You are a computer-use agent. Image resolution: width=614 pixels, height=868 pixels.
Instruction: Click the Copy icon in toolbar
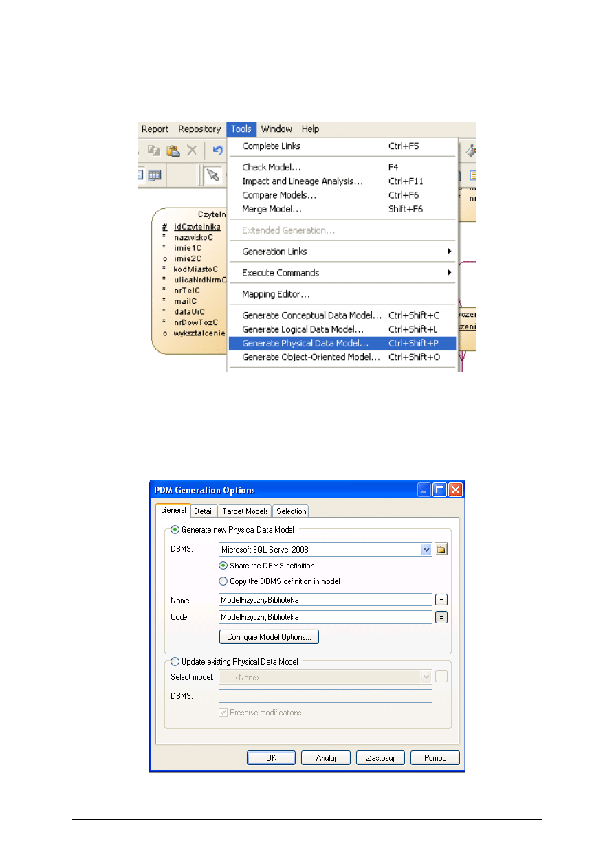coord(154,151)
